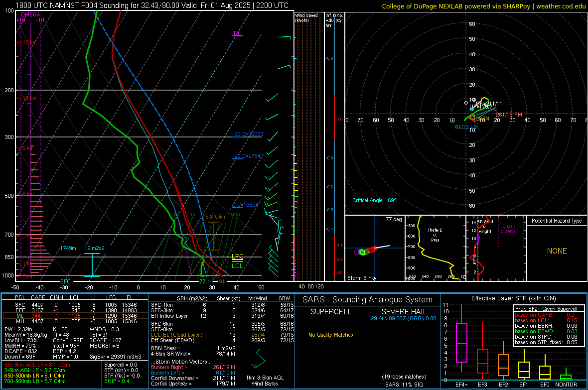Select the EFF parcel row
Screen dimensions: 588x390
[75, 310]
